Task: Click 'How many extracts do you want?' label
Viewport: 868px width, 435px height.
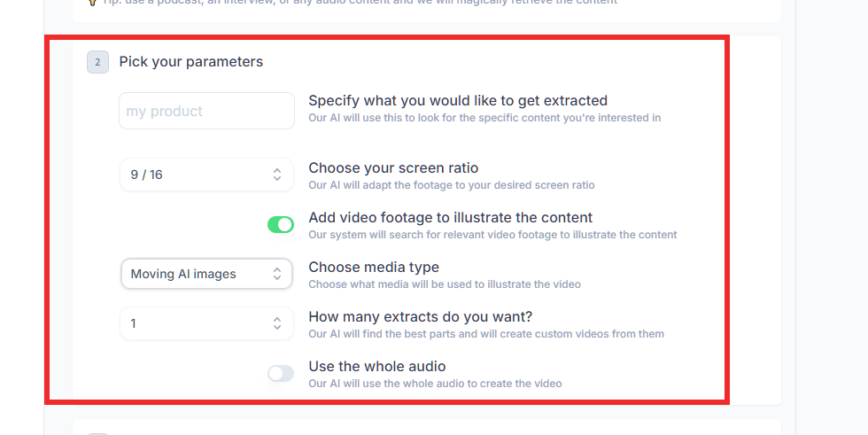Action: [x=420, y=317]
